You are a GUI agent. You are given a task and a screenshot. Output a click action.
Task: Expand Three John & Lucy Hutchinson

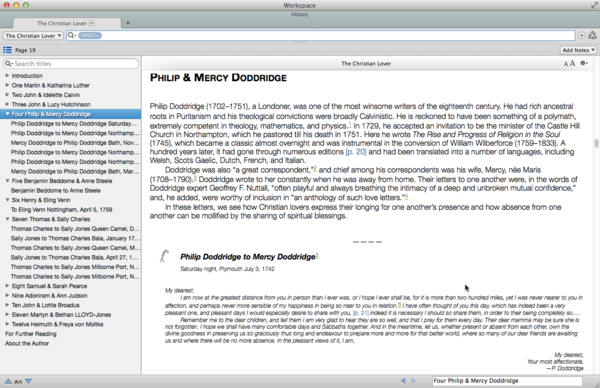(x=7, y=104)
